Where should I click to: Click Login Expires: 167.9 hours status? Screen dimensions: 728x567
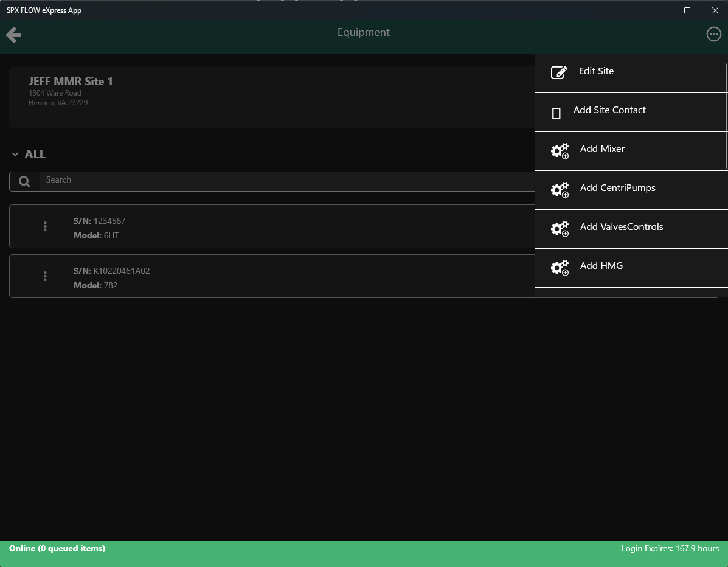[x=670, y=548]
